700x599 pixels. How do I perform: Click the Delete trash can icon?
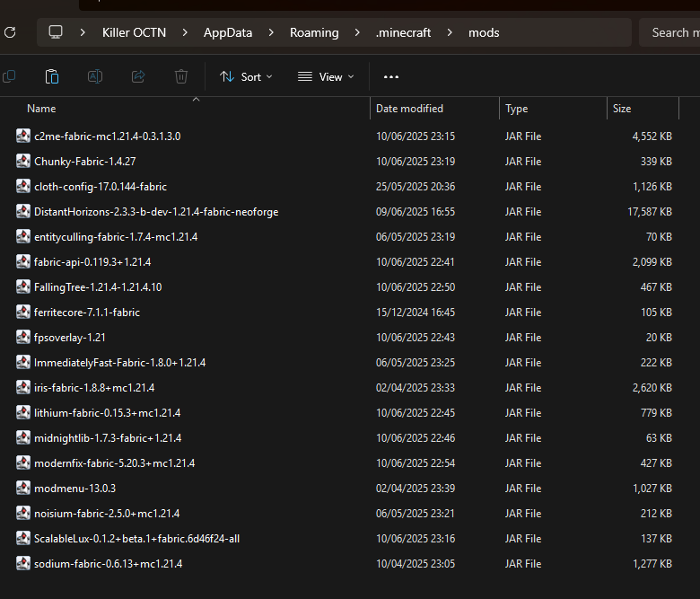coord(181,76)
